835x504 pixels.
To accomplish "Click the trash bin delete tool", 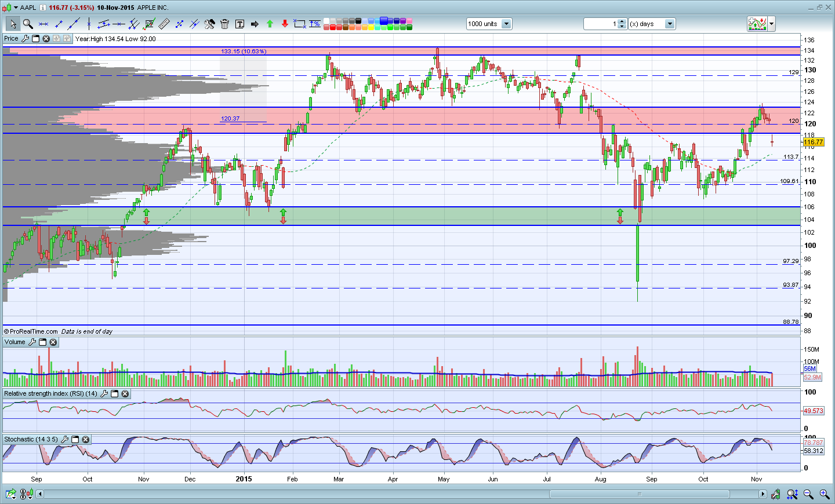I will 224,24.
